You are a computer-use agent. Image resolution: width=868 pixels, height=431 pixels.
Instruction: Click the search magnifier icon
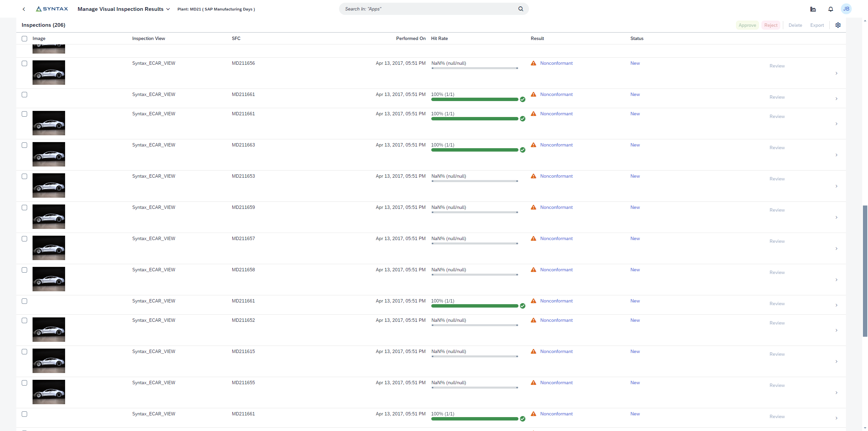(520, 9)
